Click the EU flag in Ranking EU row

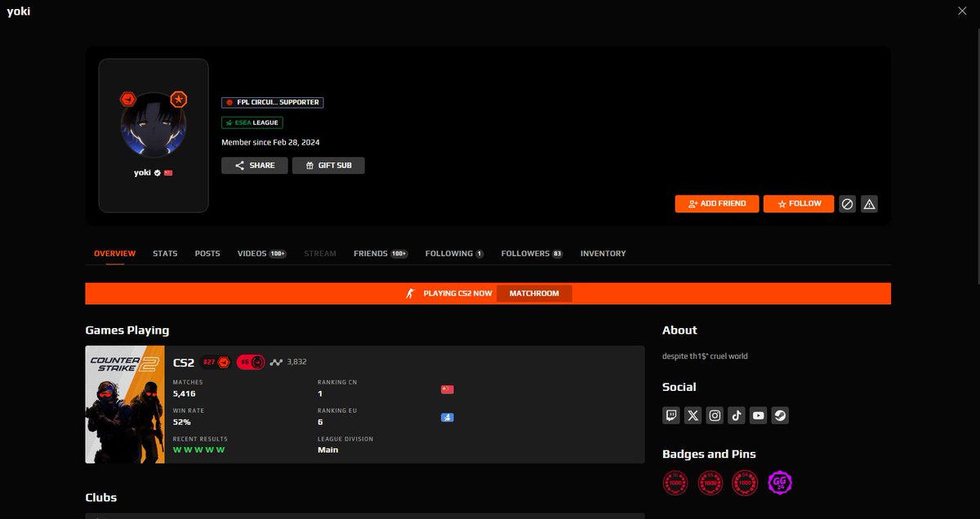(x=447, y=418)
